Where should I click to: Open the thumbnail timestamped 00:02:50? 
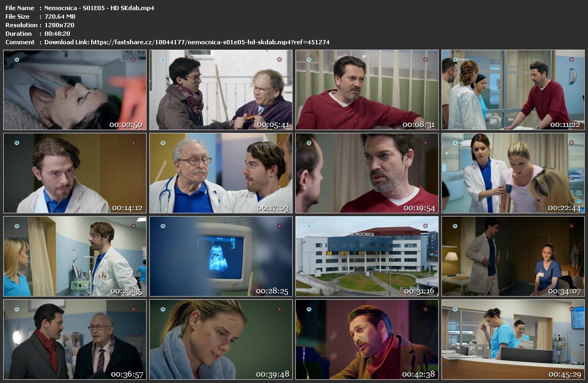tap(75, 90)
